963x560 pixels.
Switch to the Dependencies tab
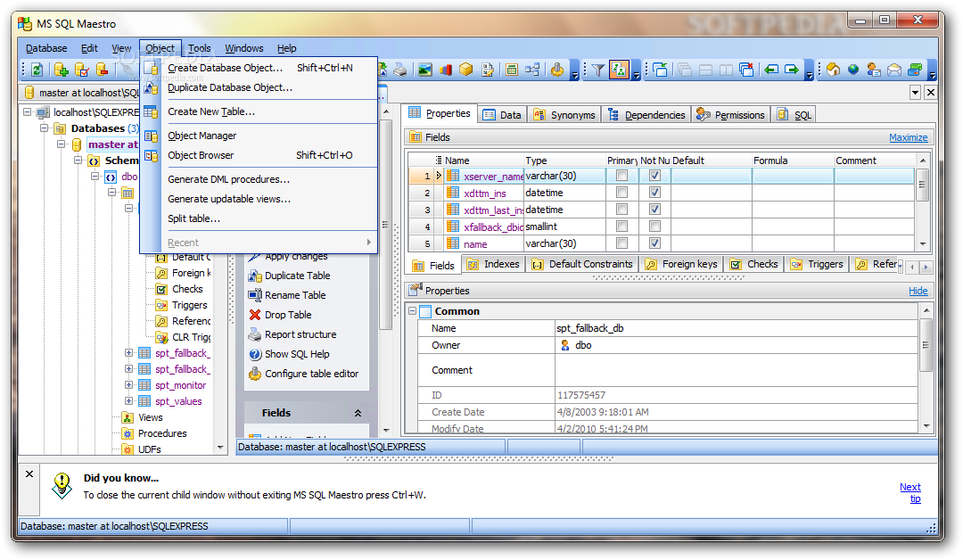point(646,115)
